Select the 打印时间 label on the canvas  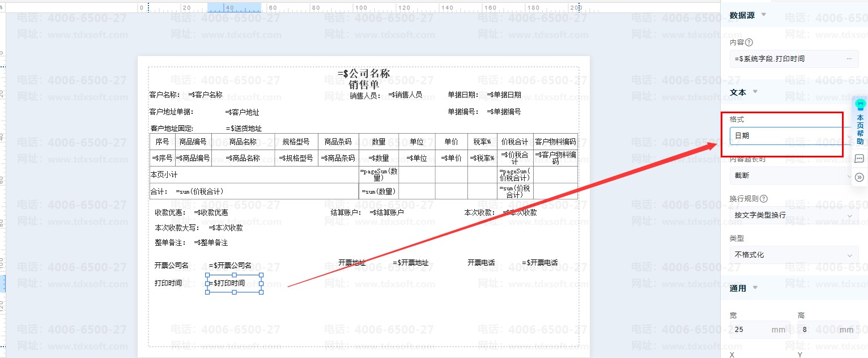[168, 283]
